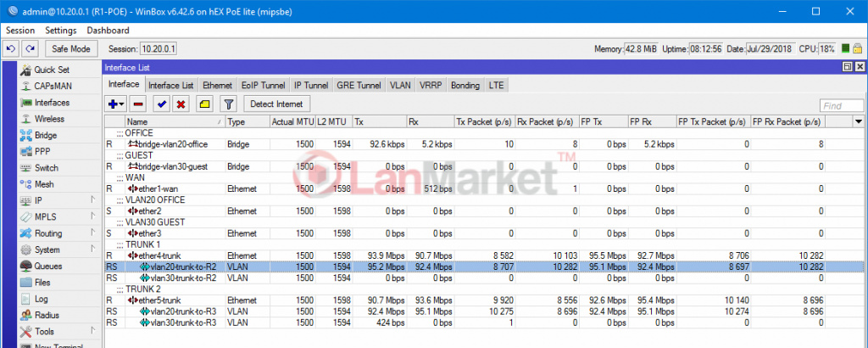The height and width of the screenshot is (348, 868).
Task: Click the blue checkmark Enable icon
Action: click(162, 104)
